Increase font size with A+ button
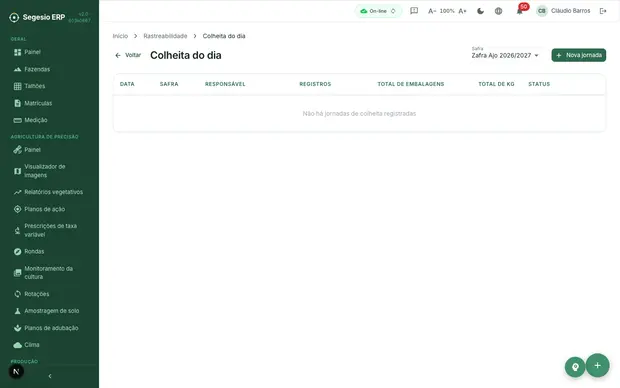Image resolution: width=620 pixels, height=388 pixels. coord(462,11)
